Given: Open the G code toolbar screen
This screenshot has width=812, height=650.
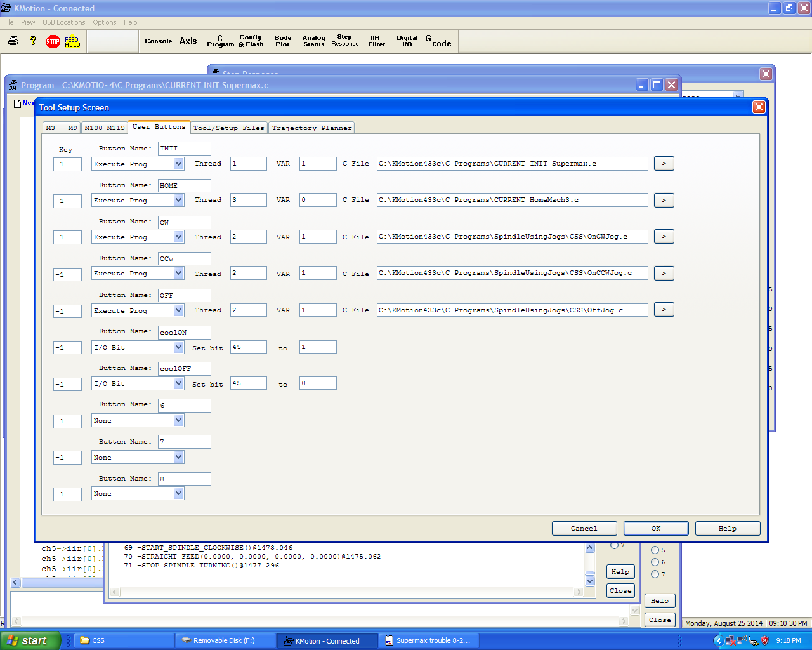Looking at the screenshot, I should (x=438, y=41).
